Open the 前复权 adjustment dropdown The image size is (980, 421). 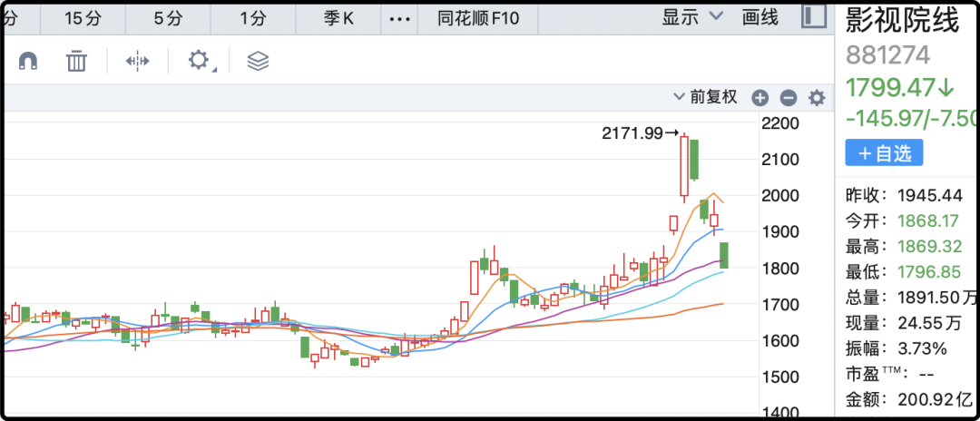coord(706,97)
